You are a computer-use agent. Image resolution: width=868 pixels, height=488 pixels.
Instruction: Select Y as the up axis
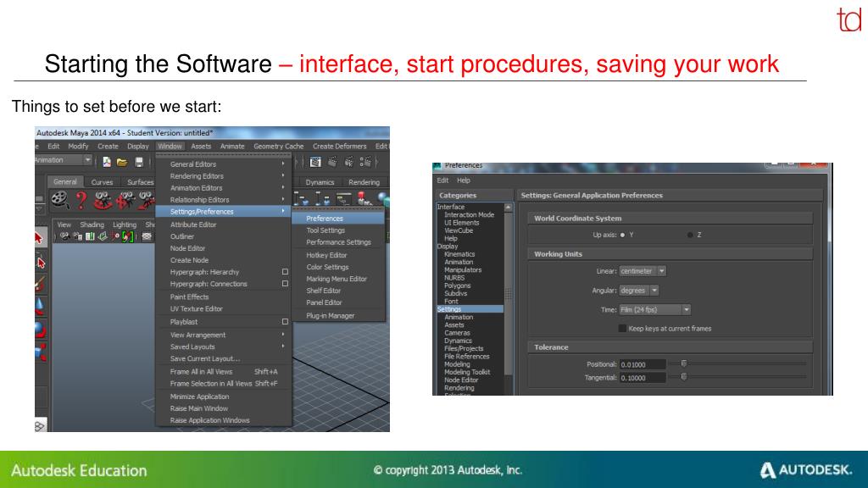pyautogui.click(x=622, y=236)
